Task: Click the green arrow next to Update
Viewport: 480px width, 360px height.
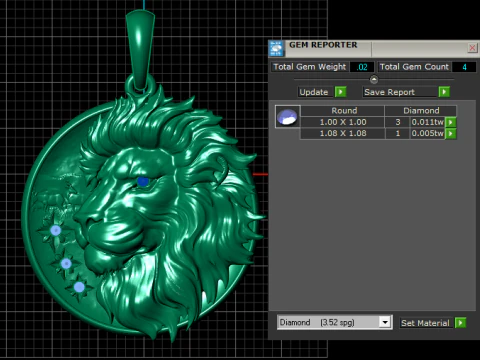Action: click(x=340, y=92)
